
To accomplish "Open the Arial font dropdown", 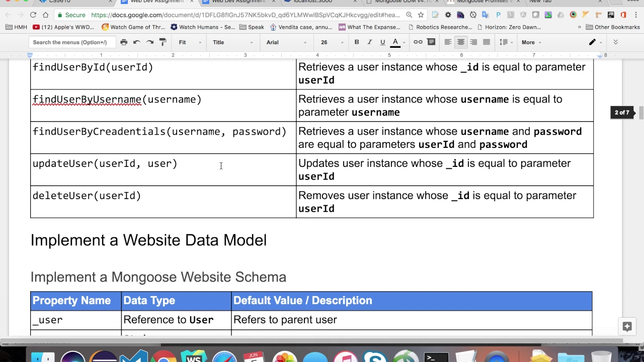I will tap(286, 42).
